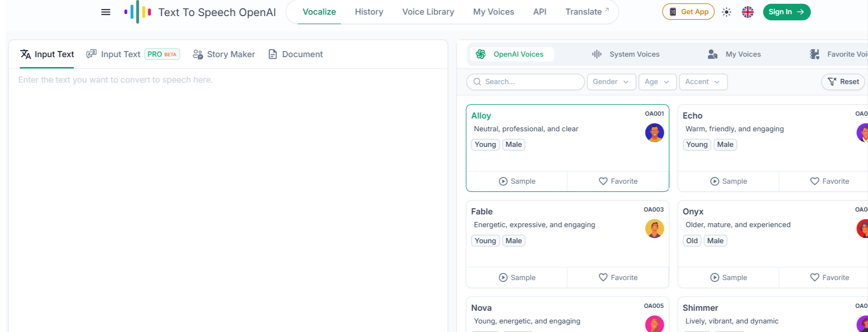Click the Sign In button
Viewport: 868px width, 332px height.
(786, 12)
